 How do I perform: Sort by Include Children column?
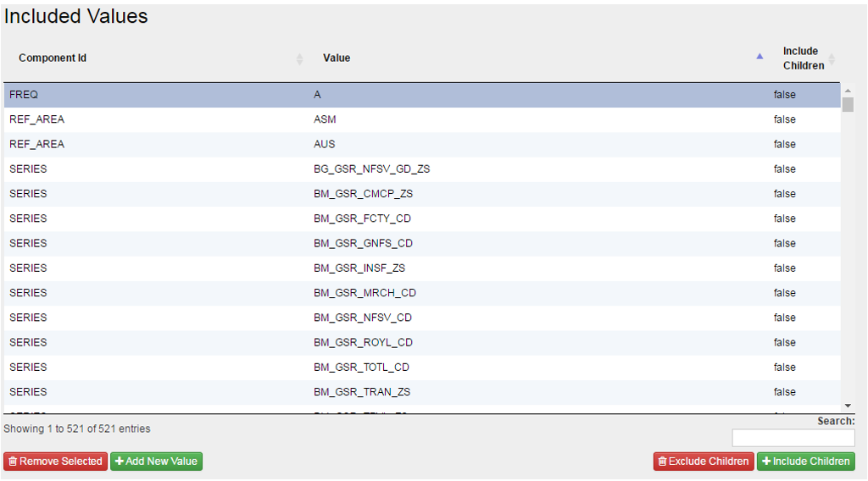(803, 58)
